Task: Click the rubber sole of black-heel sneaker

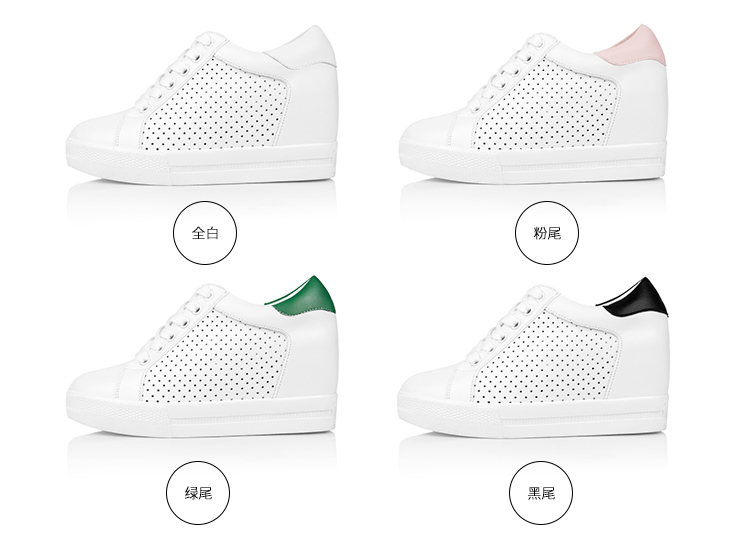Action: point(532,415)
